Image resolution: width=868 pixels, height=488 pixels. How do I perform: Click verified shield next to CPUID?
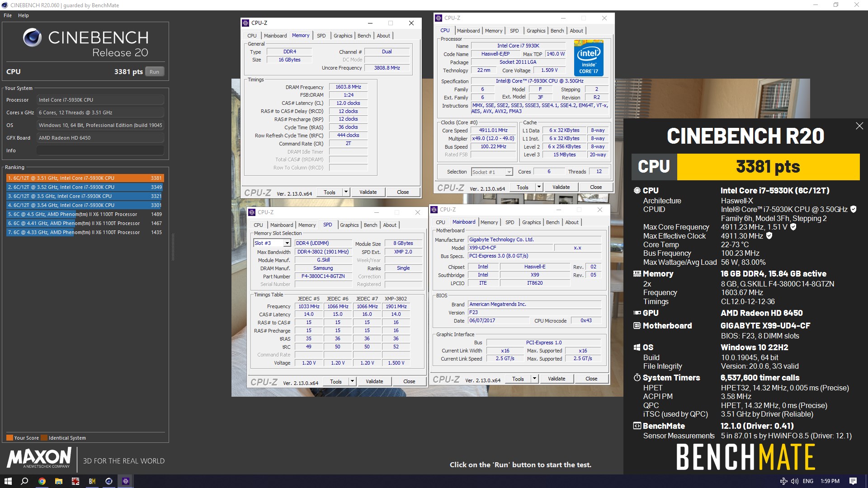point(854,209)
